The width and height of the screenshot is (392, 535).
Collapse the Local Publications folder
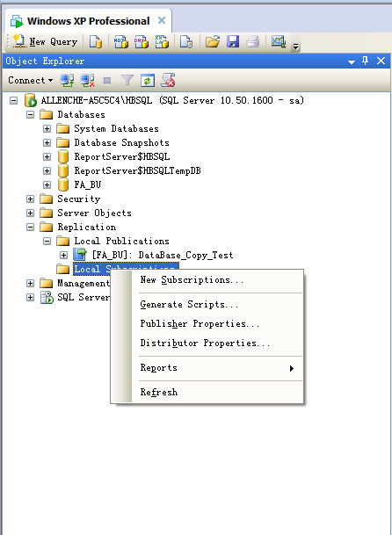pos(47,242)
